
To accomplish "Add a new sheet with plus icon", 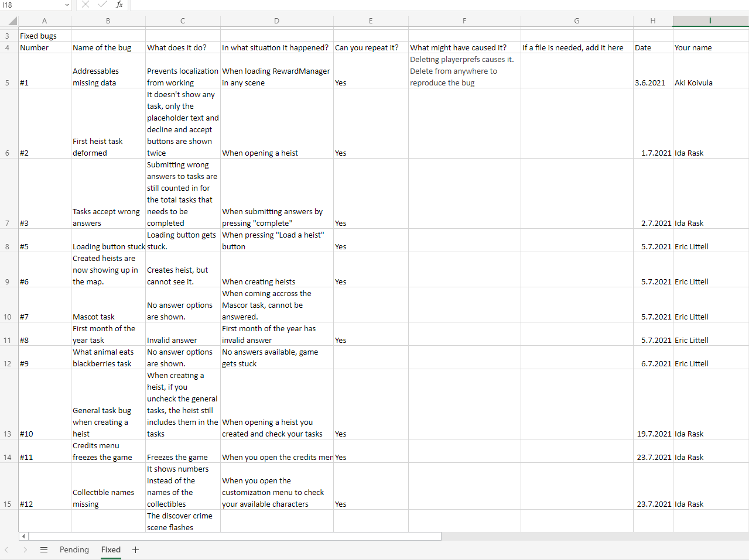I will pyautogui.click(x=136, y=549).
